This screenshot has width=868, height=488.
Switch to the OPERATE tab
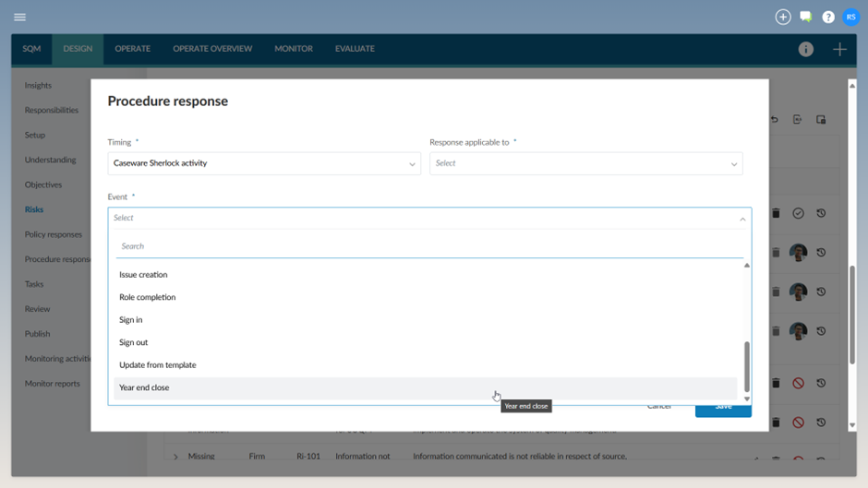[x=132, y=49]
